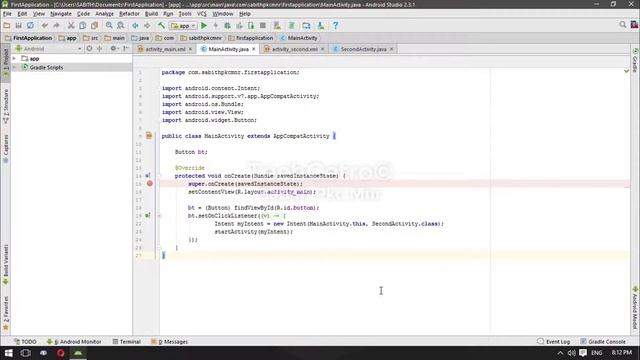
Task: Toggle the Structure tool window button
Action: 6,106
